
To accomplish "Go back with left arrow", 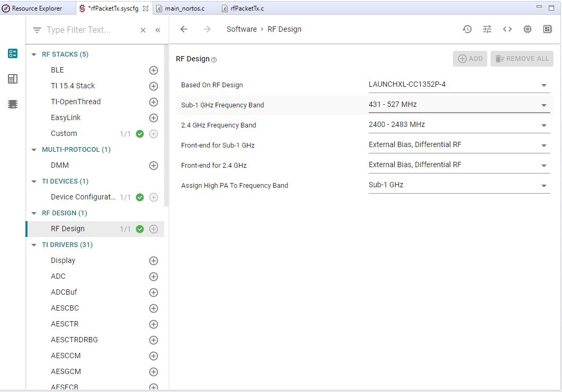I will 184,29.
